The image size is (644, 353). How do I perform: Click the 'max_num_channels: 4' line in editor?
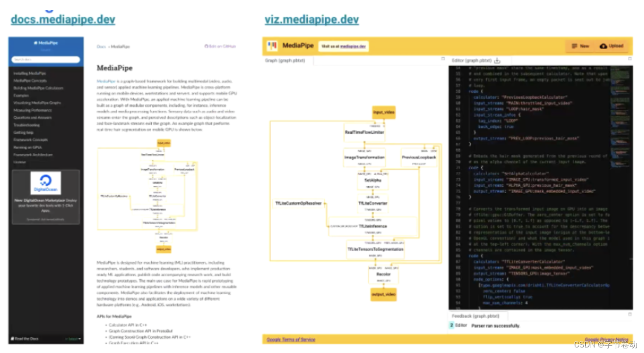coord(505,303)
